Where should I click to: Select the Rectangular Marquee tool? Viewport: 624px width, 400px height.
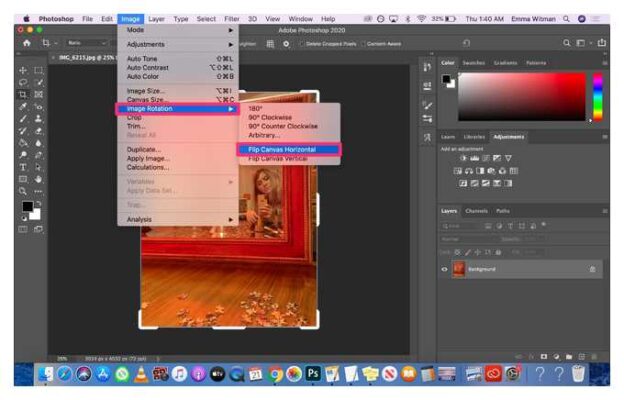coord(38,70)
